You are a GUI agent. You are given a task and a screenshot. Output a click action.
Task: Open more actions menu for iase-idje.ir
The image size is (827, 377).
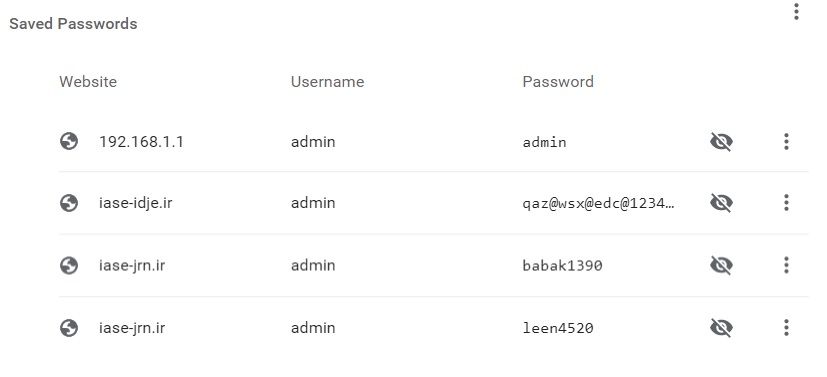click(786, 202)
